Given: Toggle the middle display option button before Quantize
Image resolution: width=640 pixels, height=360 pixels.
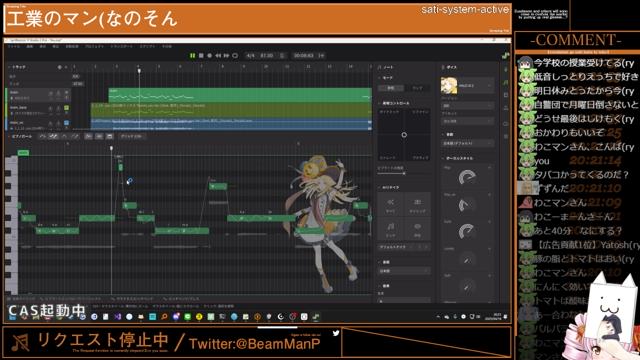Looking at the screenshot, I should [99, 136].
